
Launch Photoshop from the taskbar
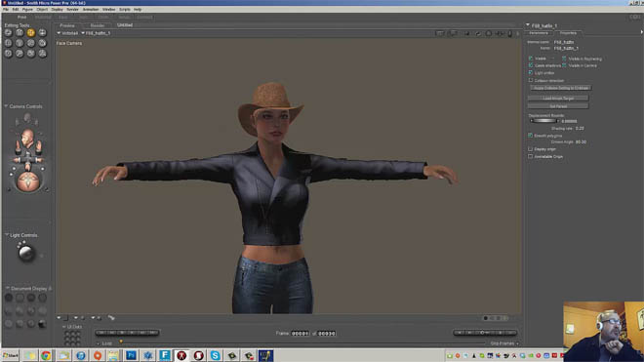coord(131,355)
